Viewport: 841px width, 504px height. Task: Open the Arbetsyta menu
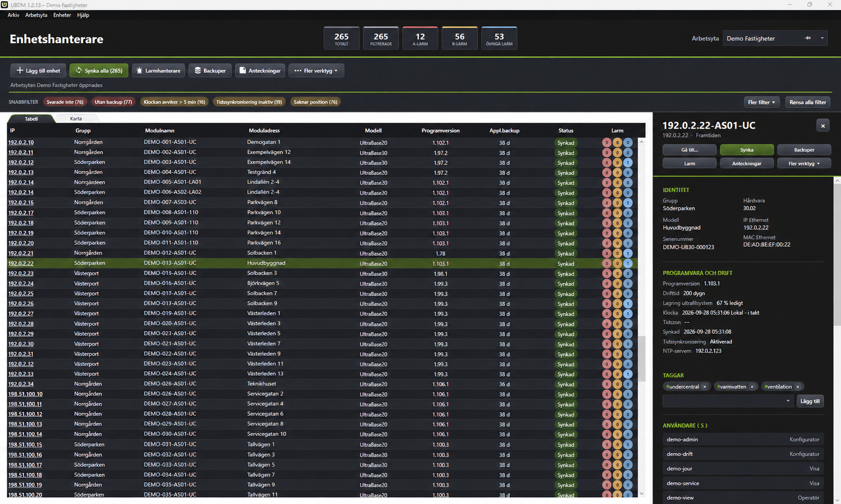tap(36, 15)
